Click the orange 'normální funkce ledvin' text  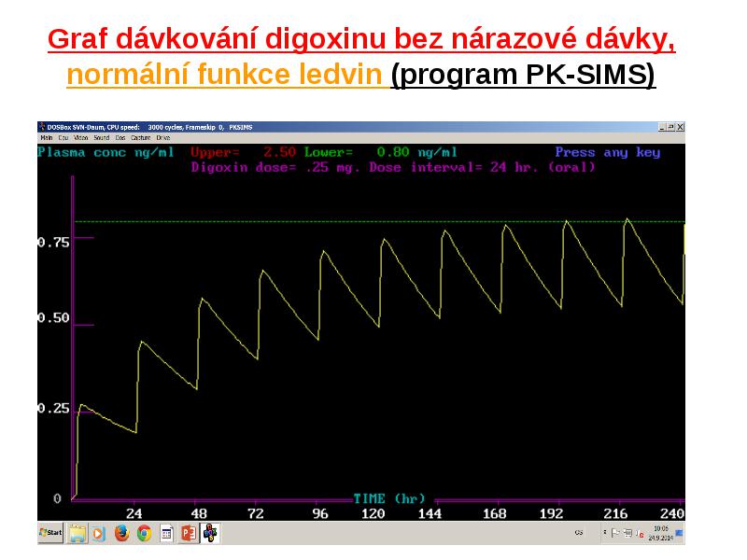coord(224,75)
